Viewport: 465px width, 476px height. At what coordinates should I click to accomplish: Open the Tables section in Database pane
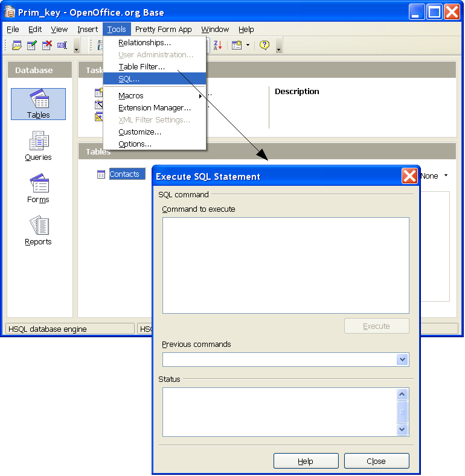(x=38, y=104)
